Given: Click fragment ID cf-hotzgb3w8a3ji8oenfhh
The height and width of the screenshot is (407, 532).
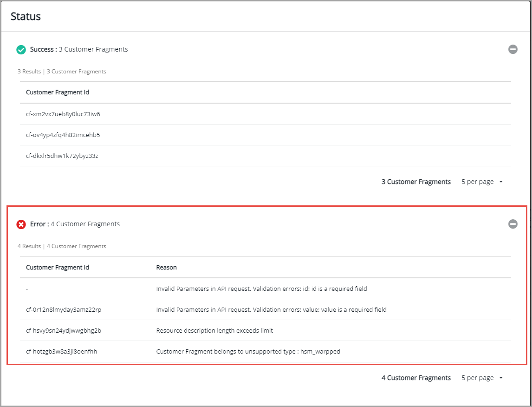Looking at the screenshot, I should point(62,351).
